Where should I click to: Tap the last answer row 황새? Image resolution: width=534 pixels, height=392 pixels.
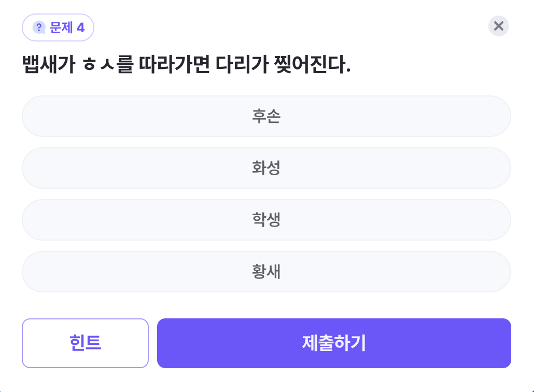[266, 272]
